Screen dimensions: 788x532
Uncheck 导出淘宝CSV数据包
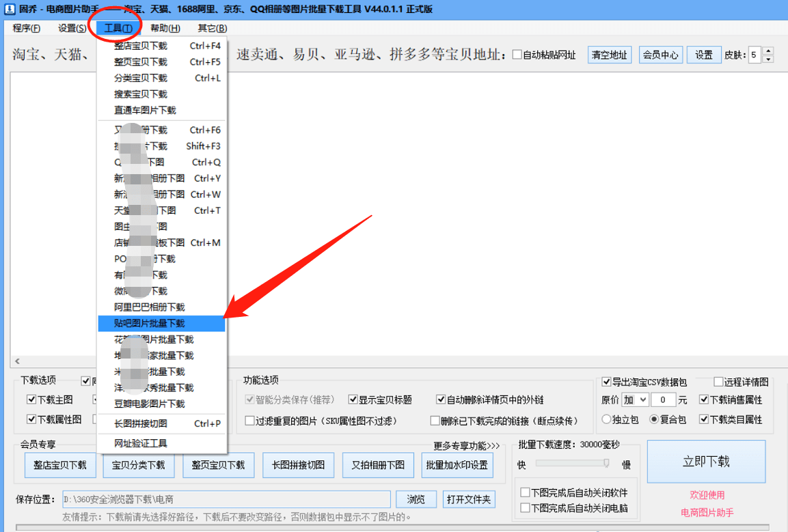pos(606,382)
